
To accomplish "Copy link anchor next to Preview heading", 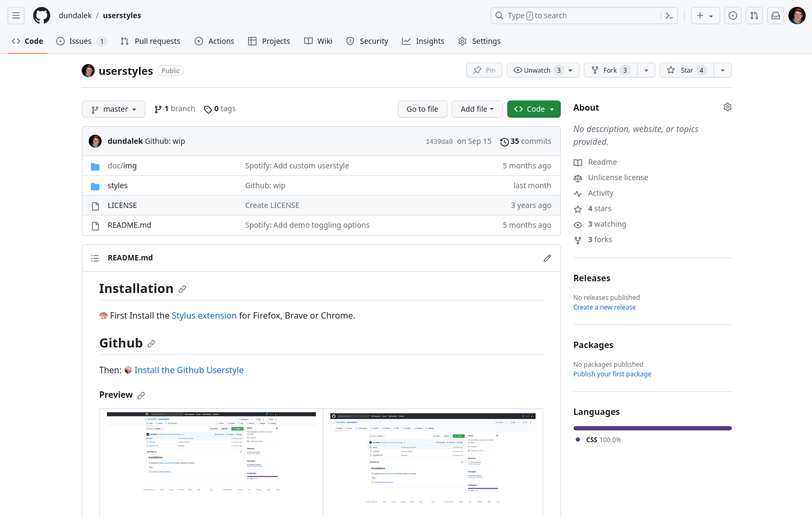I will [141, 396].
